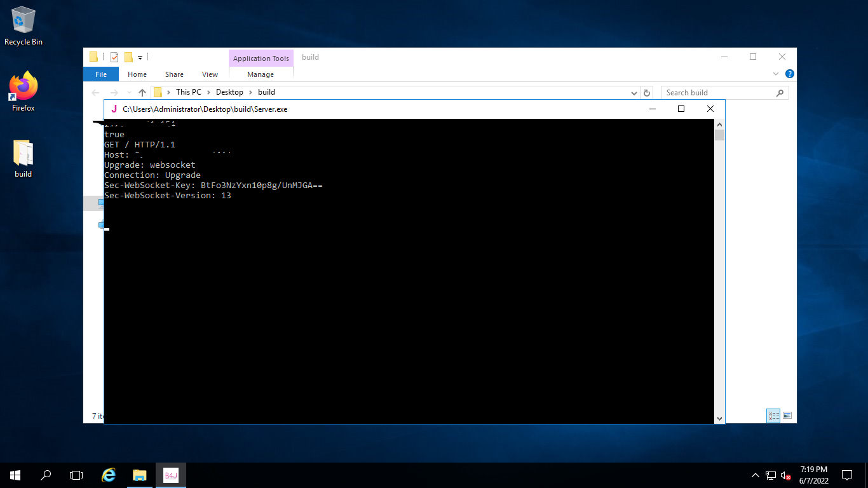Image resolution: width=868 pixels, height=488 pixels.
Task: Switch to large icons view layout
Action: (x=787, y=416)
